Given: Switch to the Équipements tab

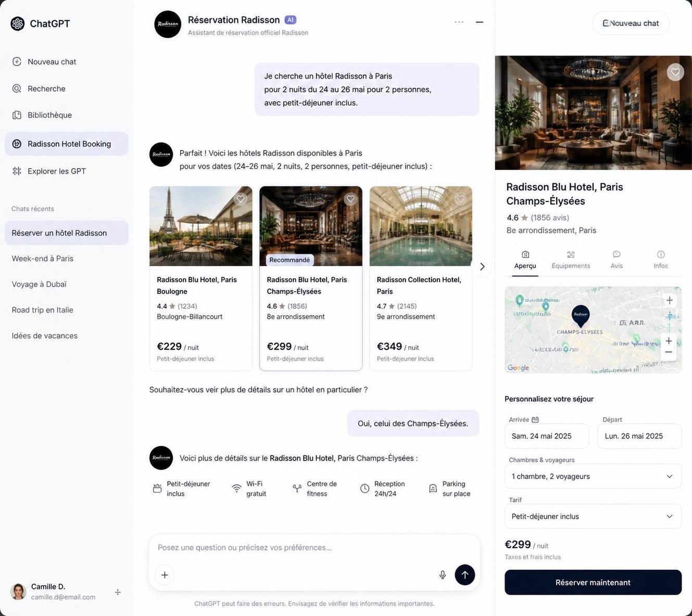Looking at the screenshot, I should click(x=571, y=259).
